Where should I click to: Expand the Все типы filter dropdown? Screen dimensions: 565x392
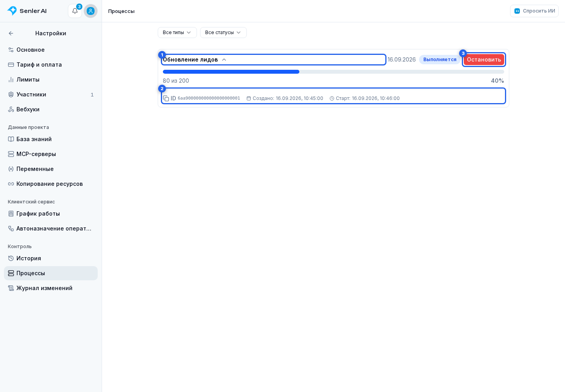tap(177, 33)
